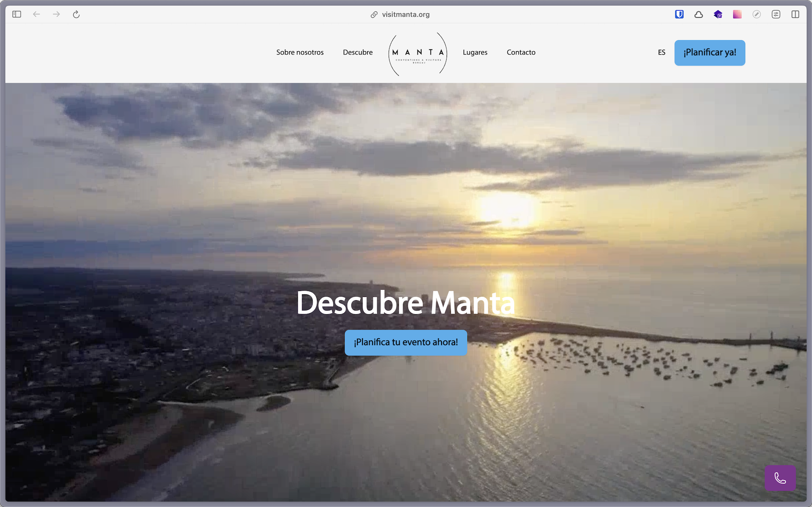
Task: Click the ¡Planificar ya! button
Action: tap(710, 53)
